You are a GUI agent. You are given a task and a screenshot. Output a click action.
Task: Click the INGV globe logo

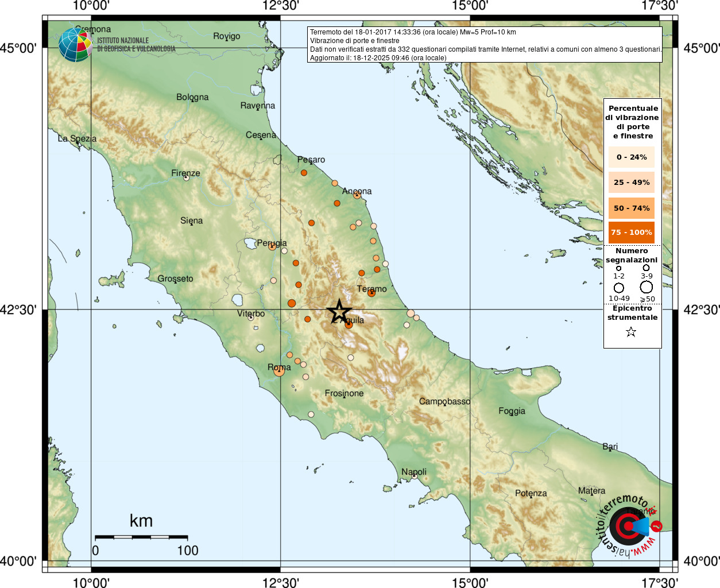75,45
